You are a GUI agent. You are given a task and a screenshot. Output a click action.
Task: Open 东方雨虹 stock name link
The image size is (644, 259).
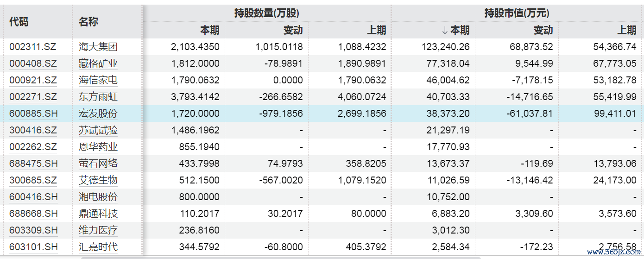tap(98, 97)
